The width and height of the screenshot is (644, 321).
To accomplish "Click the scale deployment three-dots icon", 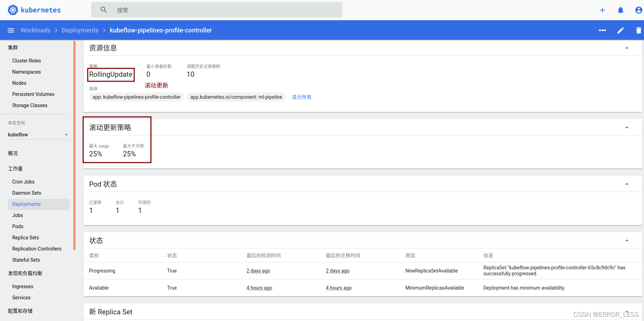I will [x=602, y=30].
